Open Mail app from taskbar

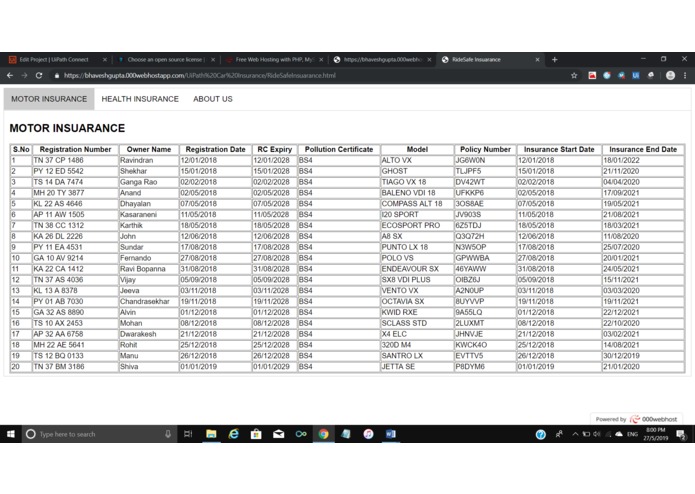coord(278,434)
